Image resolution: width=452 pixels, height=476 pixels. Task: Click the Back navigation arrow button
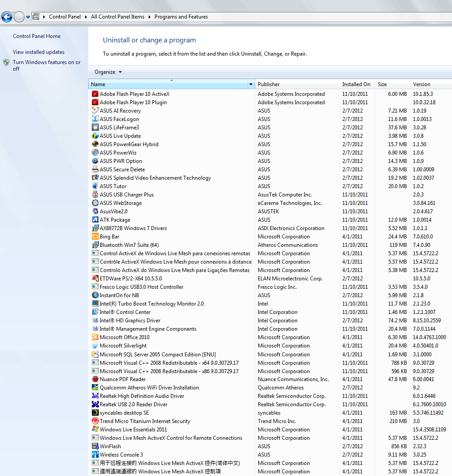[7, 17]
